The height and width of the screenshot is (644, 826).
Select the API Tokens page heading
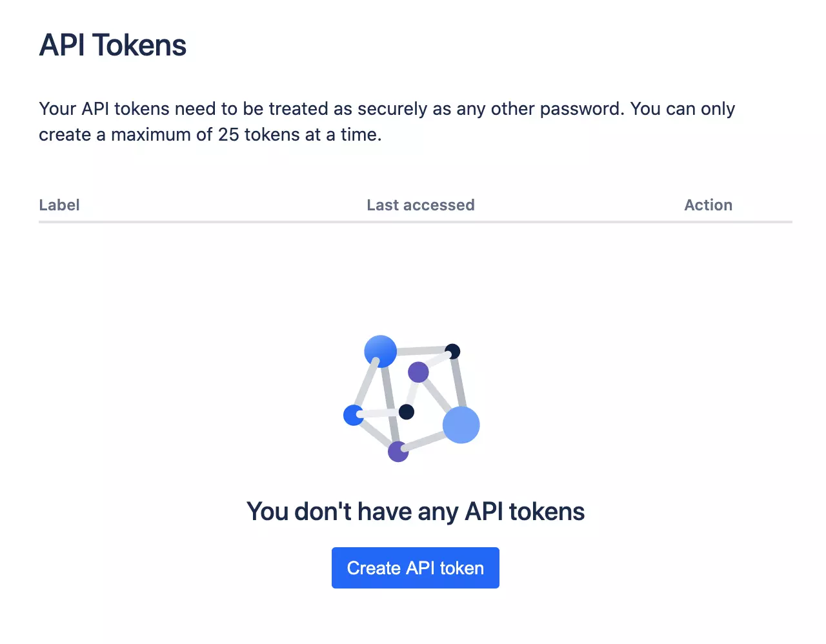[x=113, y=45]
